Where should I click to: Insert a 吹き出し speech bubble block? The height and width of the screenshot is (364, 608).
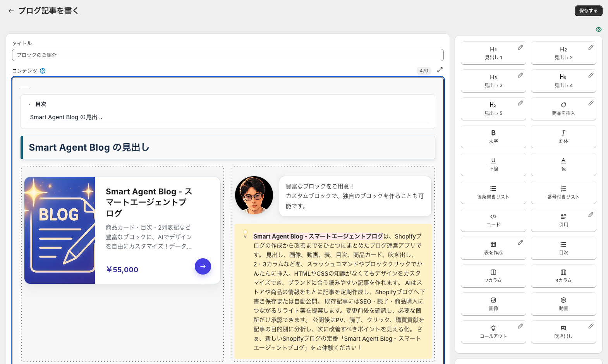pos(563,332)
